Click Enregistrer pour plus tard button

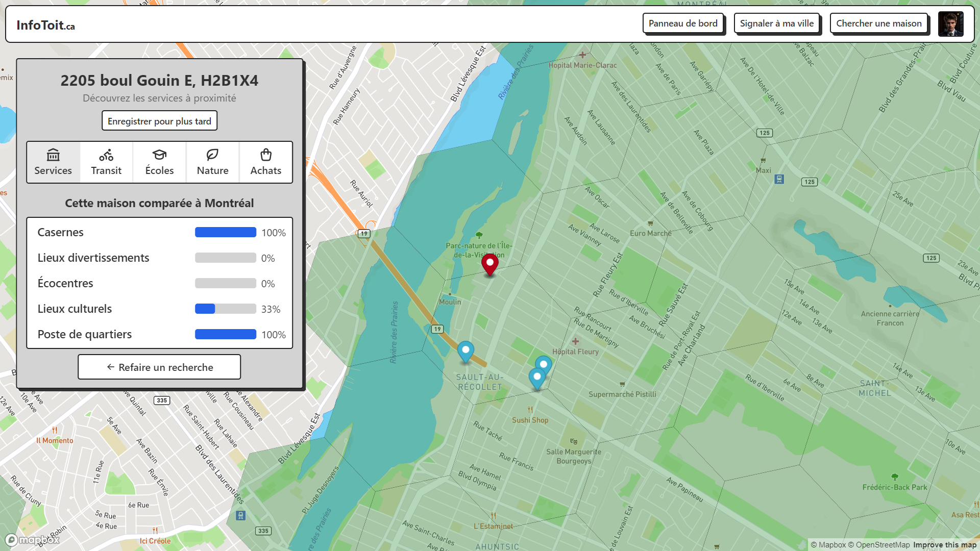pos(159,121)
